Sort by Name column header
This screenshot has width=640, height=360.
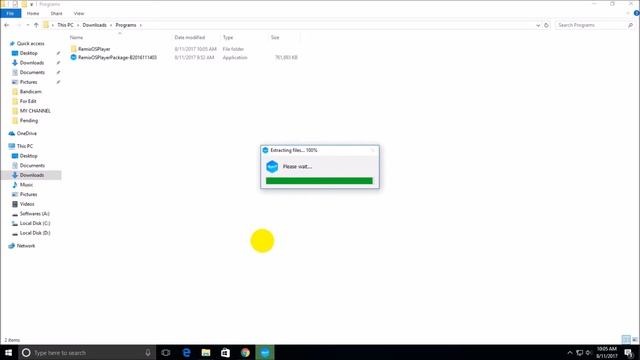pos(76,38)
